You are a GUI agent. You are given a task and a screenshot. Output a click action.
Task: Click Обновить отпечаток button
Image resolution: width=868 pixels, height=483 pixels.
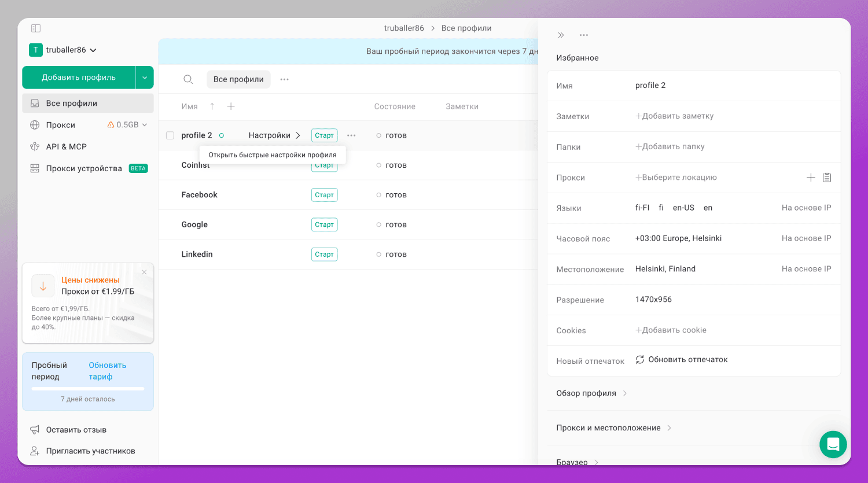coord(682,360)
